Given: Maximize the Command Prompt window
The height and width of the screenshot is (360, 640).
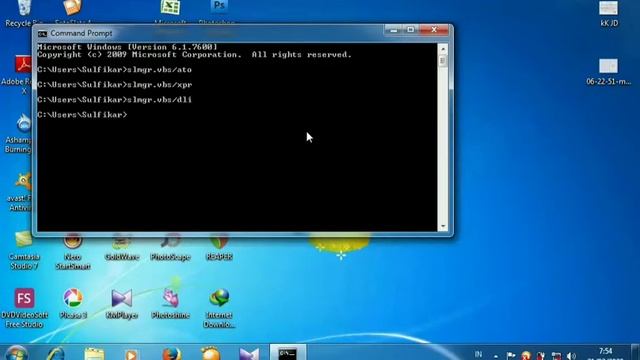Looking at the screenshot, I should (411, 30).
